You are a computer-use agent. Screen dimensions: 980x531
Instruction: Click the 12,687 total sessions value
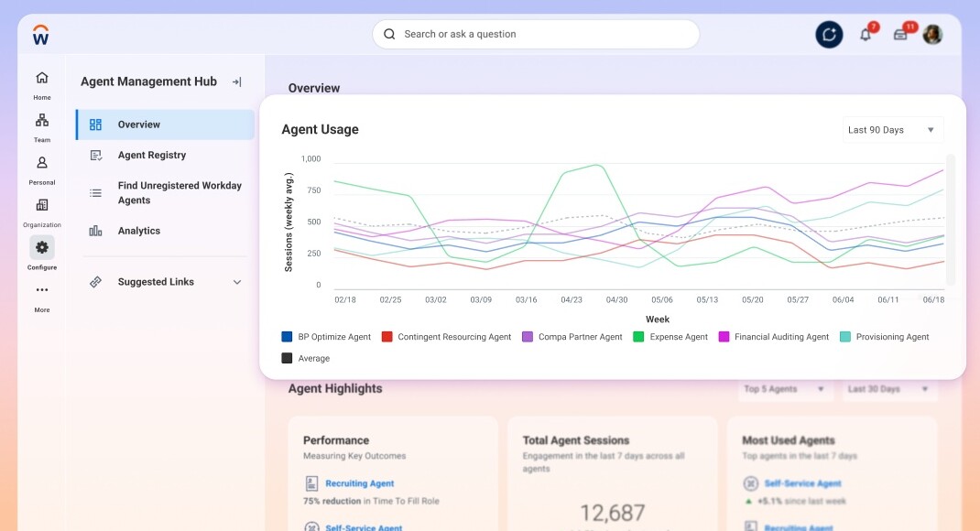pos(613,513)
